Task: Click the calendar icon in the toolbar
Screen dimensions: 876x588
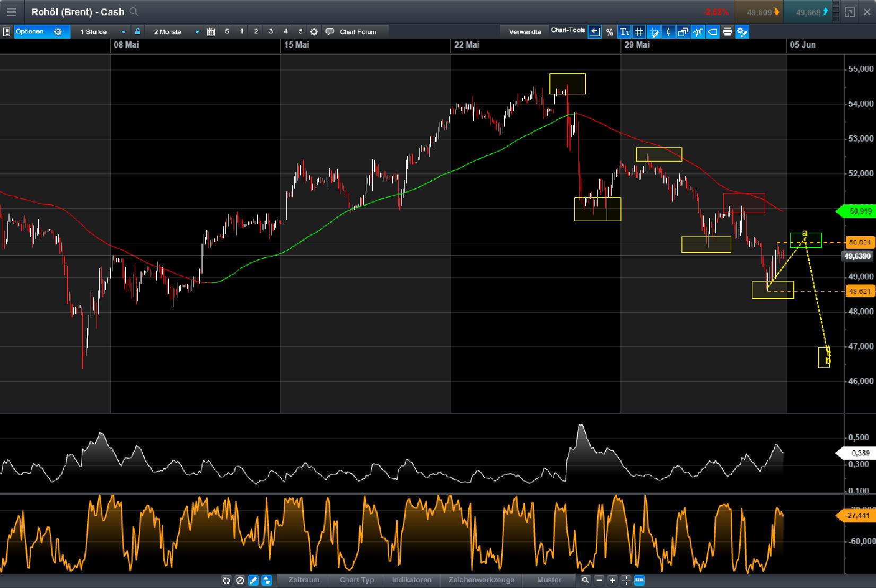Action: [x=211, y=32]
